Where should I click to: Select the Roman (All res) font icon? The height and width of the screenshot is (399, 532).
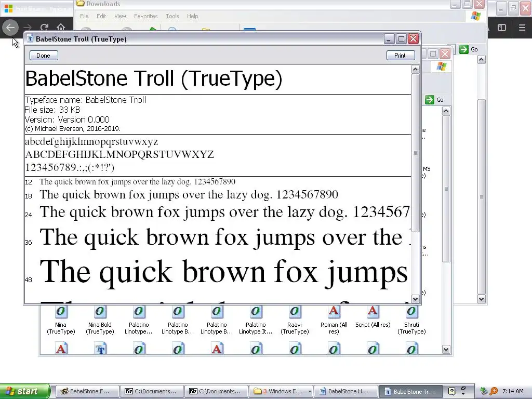(x=334, y=311)
